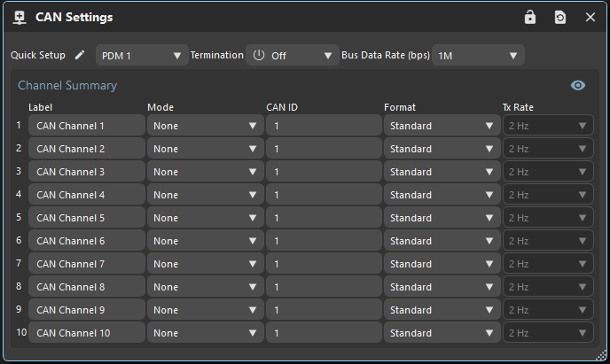Click the CAN Channel 8 label field

point(86,287)
